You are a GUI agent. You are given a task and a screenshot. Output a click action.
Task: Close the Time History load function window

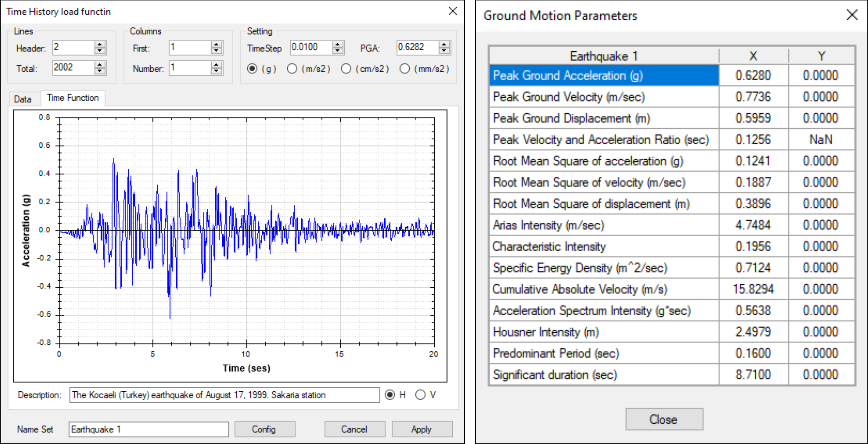pos(453,11)
